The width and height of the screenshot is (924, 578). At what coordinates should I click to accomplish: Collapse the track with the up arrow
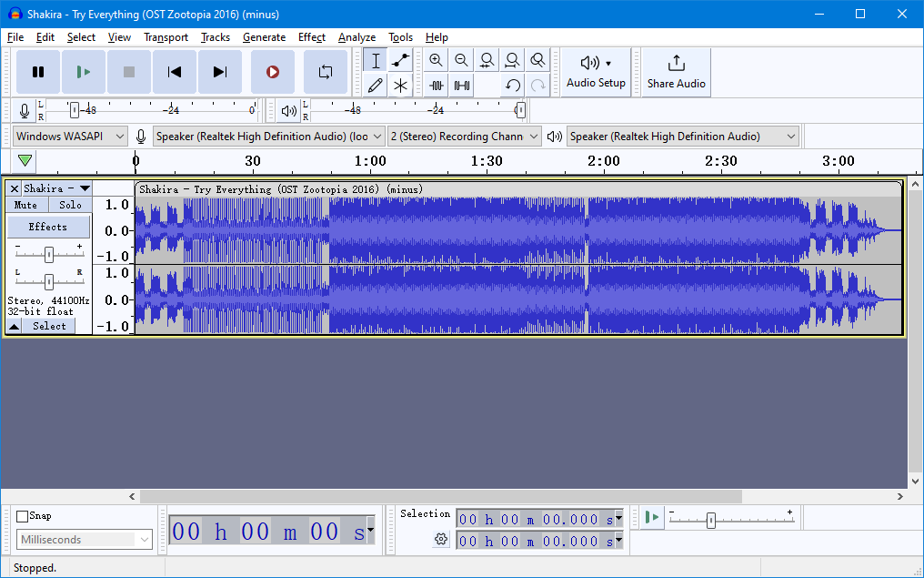point(15,326)
